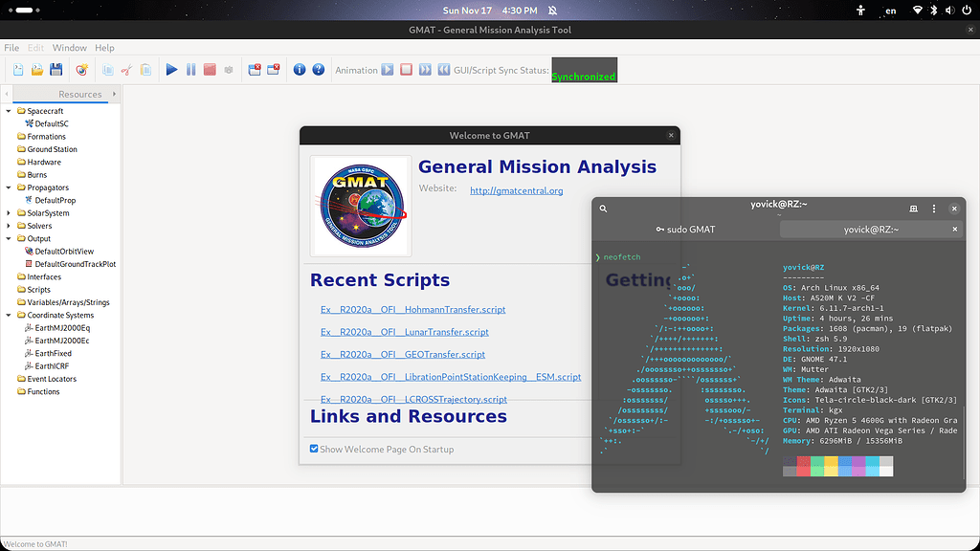
Task: Click the Pause Mission toolbar icon
Action: coord(190,69)
